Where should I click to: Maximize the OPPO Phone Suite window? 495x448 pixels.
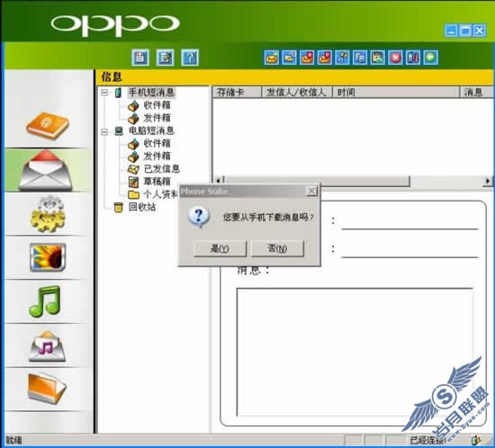465,31
